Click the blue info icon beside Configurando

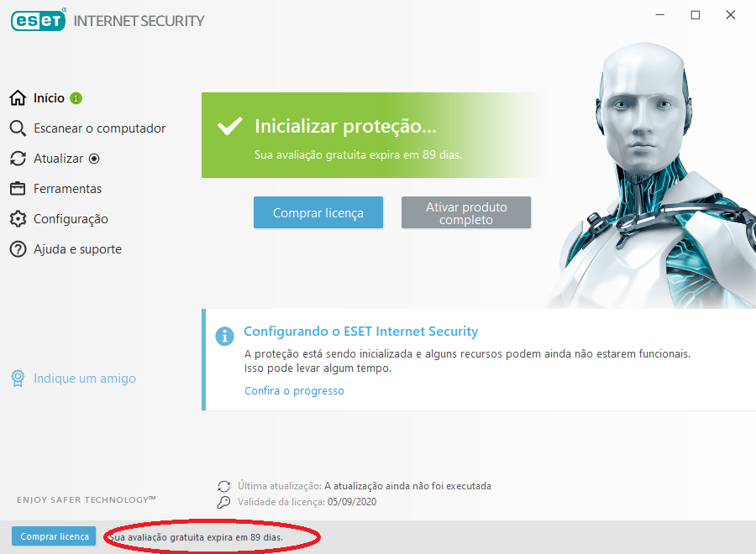224,336
